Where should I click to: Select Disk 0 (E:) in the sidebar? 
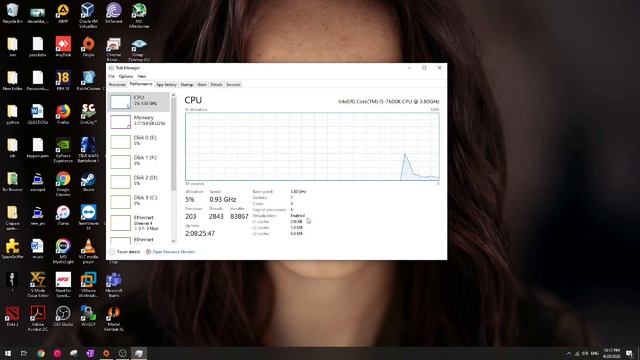point(139,141)
